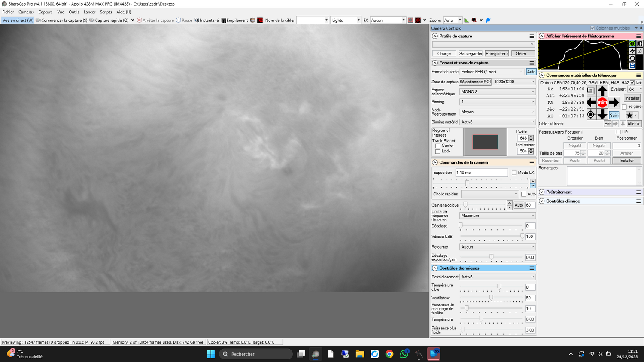Toggle the green histogram enable icon
The width and height of the screenshot is (644, 362).
click(632, 44)
